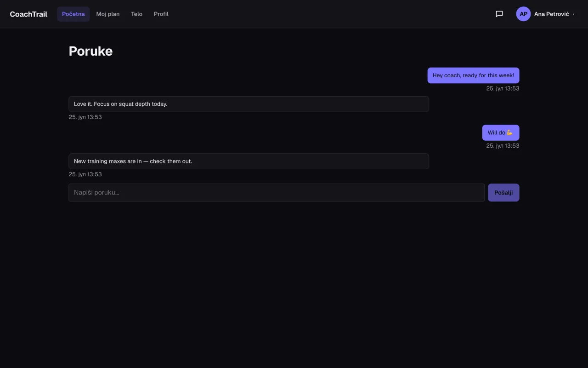Image resolution: width=588 pixels, height=368 pixels.
Task: Click the flexed arm emoji in message
Action: pyautogui.click(x=510, y=132)
